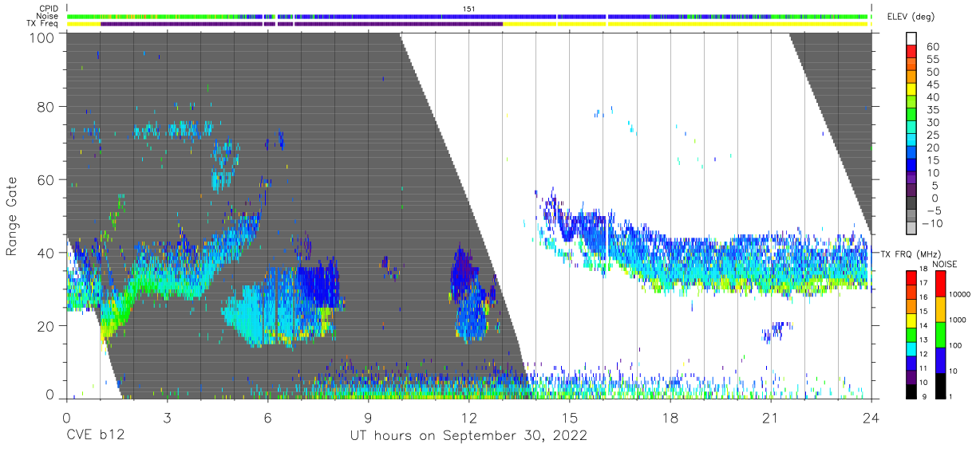Select the TX Freq label at top left
The image size is (980, 452).
43,24
